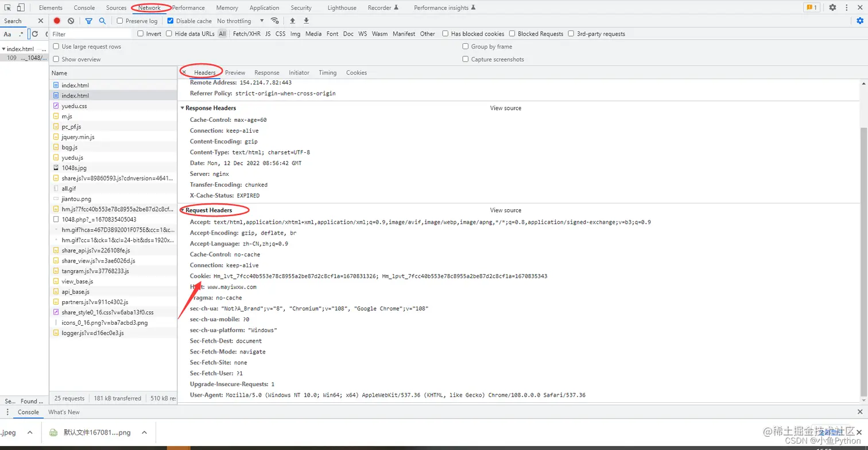This screenshot has width=868, height=450.
Task: Open the What's New drawer tab
Action: (x=64, y=412)
